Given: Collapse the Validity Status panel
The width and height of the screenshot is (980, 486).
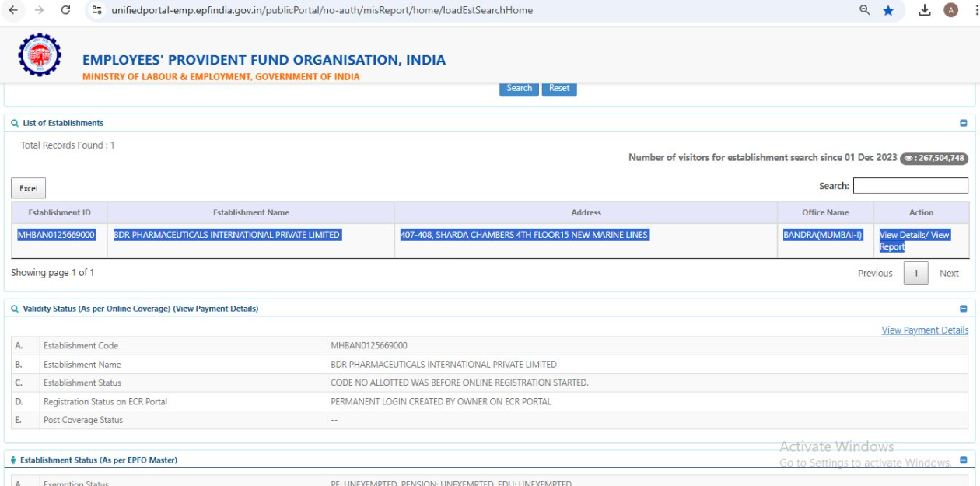Looking at the screenshot, I should [964, 309].
